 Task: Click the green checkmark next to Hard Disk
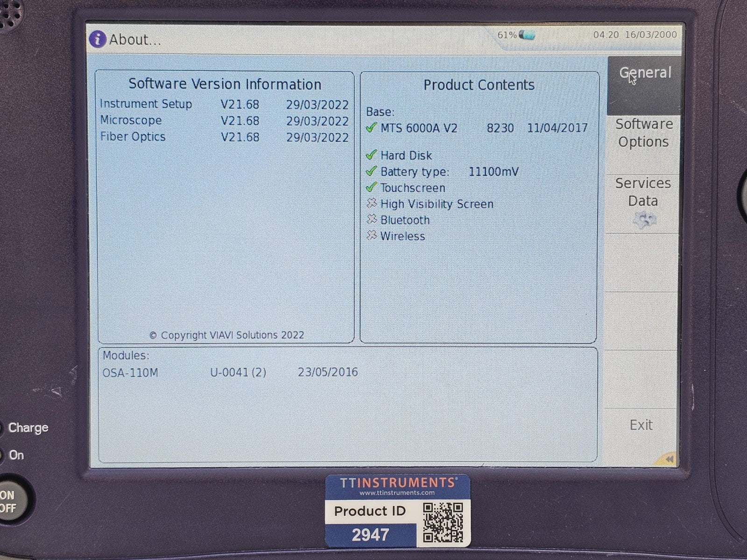click(372, 155)
